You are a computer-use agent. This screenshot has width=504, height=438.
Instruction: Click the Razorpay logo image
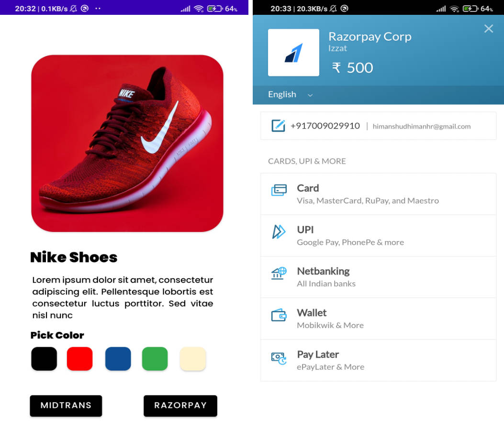pos(293,53)
